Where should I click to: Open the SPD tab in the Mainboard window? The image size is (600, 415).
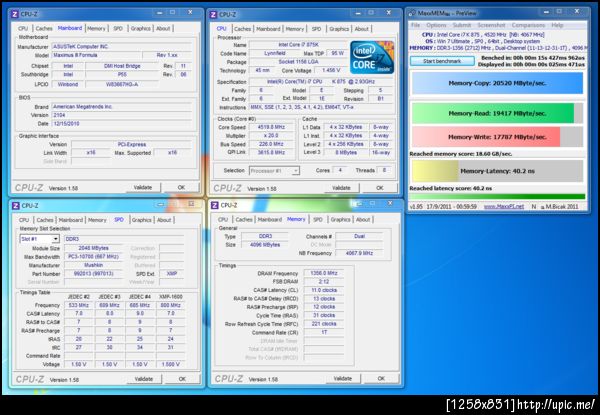[x=118, y=29]
